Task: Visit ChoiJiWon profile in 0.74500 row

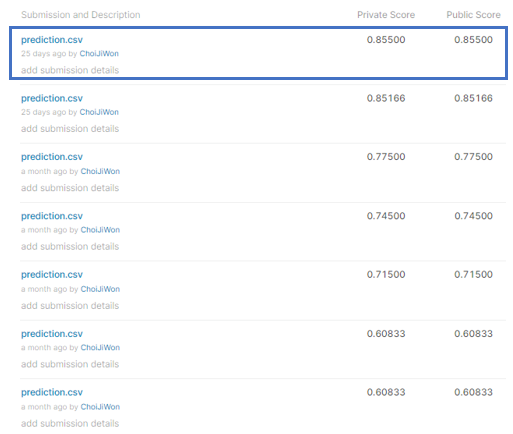Action: (x=100, y=230)
